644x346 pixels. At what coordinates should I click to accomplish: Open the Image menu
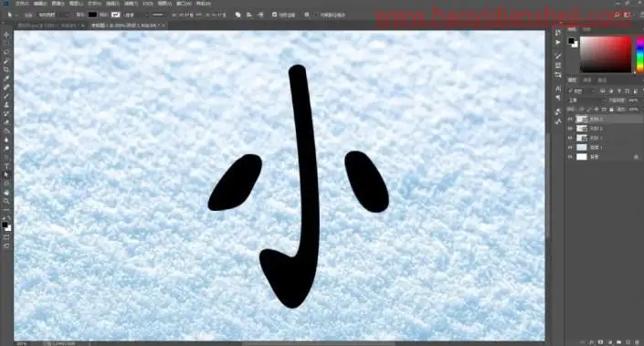pos(58,4)
